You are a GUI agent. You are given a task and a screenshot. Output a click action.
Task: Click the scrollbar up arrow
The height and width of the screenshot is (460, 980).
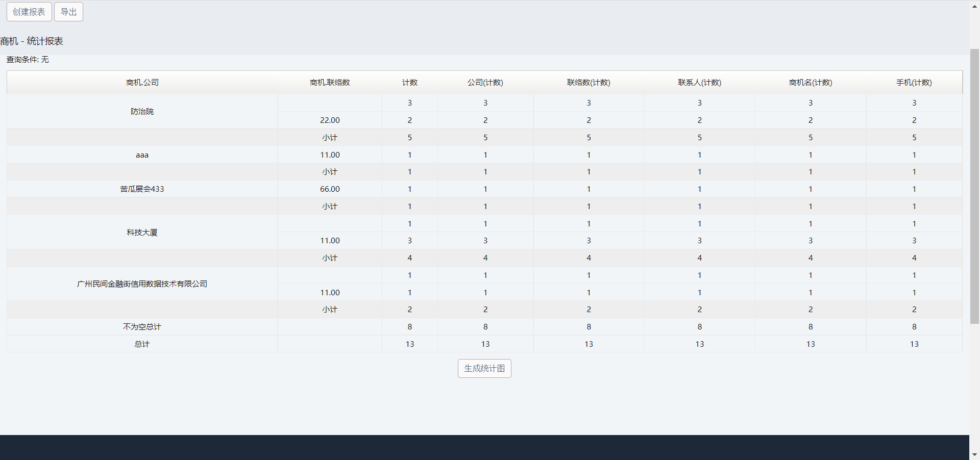(x=974, y=6)
